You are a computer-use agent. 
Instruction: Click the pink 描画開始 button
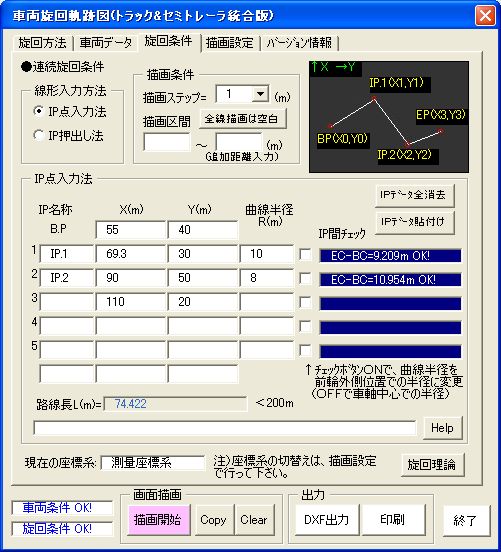(158, 520)
